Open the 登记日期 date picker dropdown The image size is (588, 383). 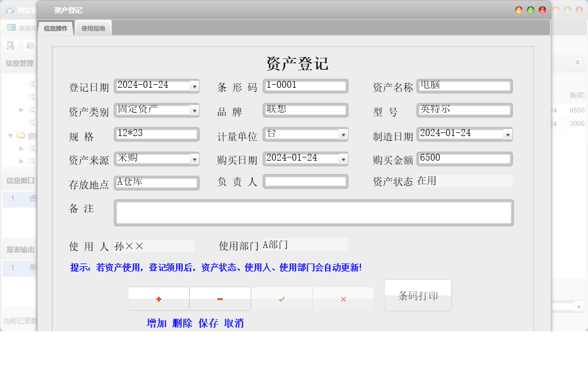[193, 86]
